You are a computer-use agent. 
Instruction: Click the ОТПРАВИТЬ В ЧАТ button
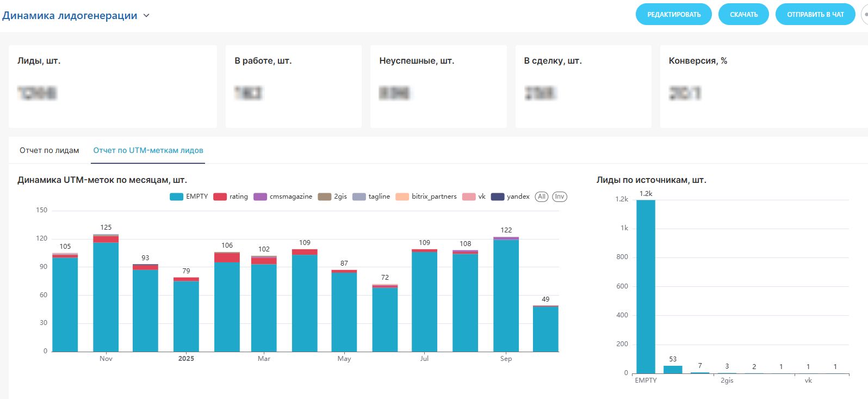(x=815, y=15)
